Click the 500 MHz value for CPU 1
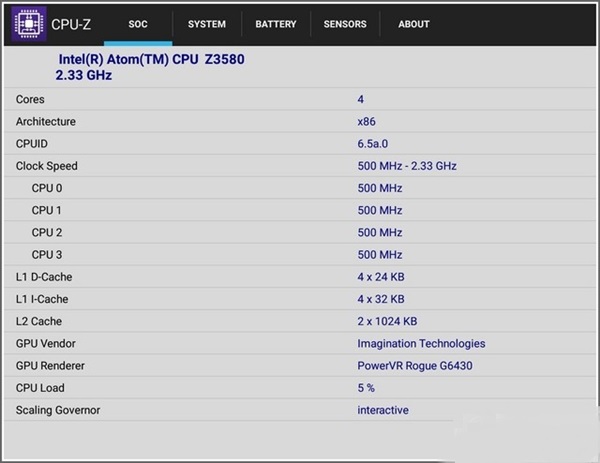600x463 pixels. (x=380, y=210)
